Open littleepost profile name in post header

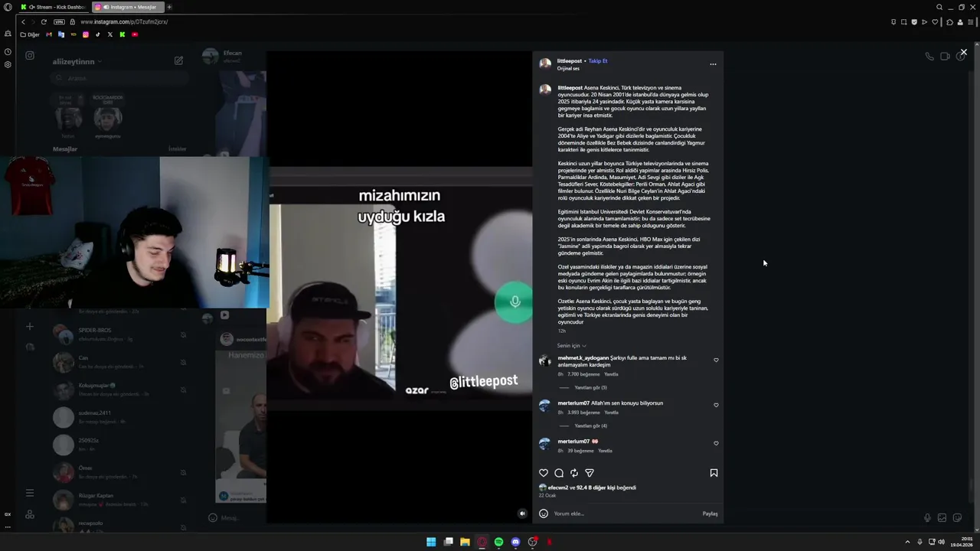tap(570, 61)
